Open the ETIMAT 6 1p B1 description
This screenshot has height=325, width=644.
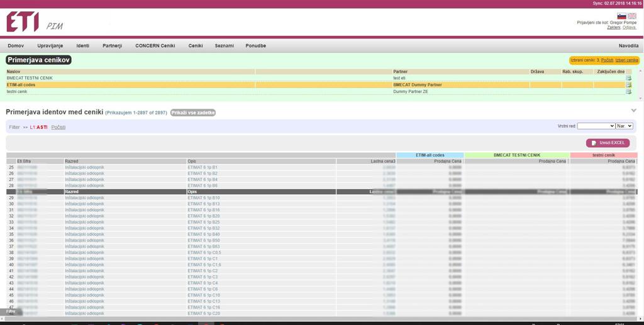[203, 167]
